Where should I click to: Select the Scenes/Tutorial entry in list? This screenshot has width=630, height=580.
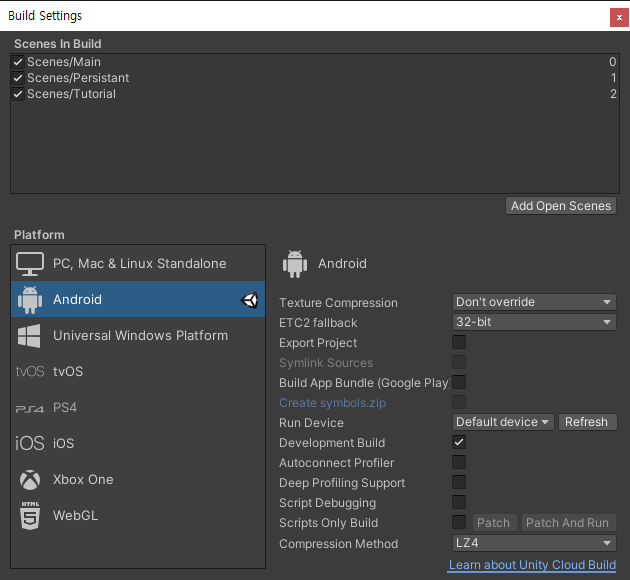(x=315, y=94)
